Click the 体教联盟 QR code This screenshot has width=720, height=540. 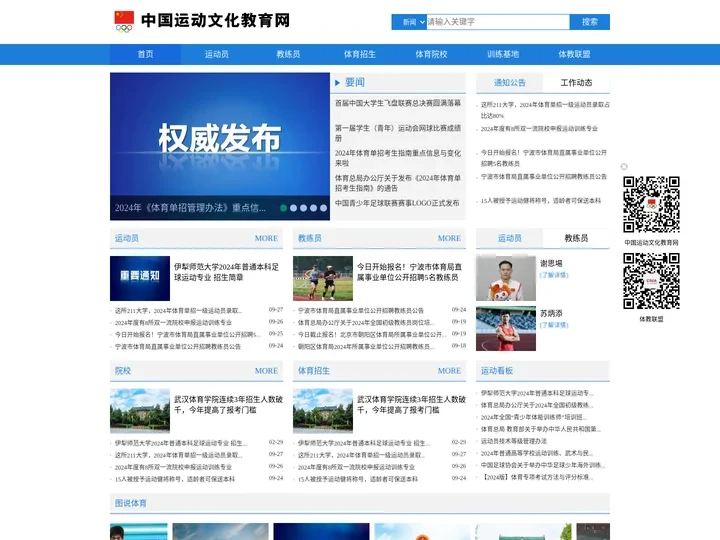[x=651, y=281]
